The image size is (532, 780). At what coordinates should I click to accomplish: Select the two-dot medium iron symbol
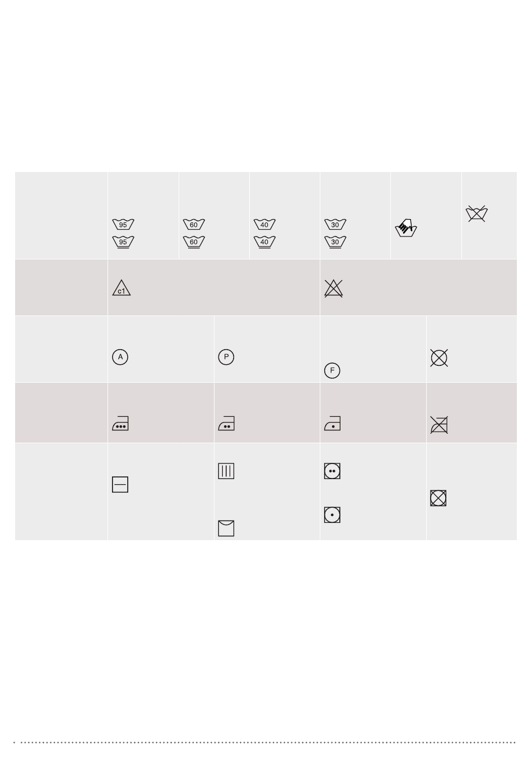point(226,424)
